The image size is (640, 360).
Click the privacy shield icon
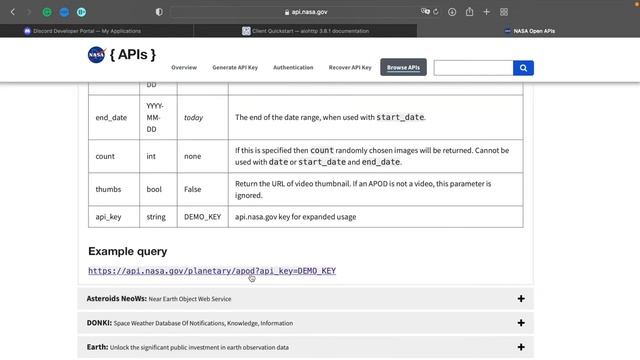click(159, 12)
